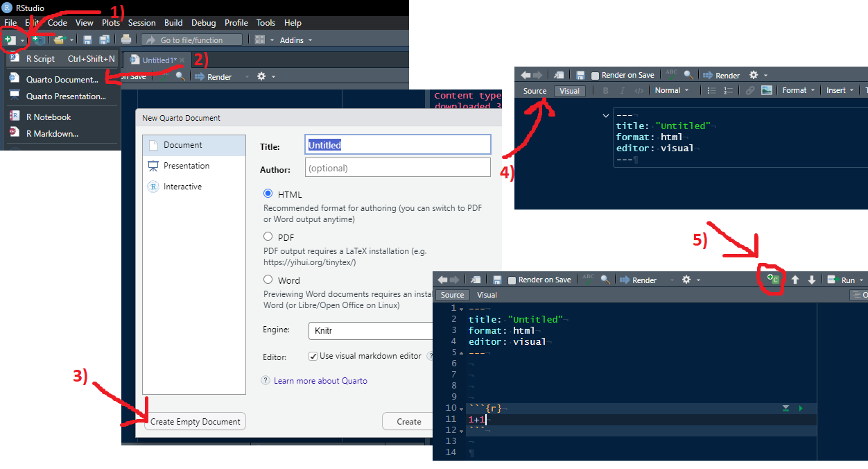Uncheck Use visual markdown editor checkbox

(313, 356)
